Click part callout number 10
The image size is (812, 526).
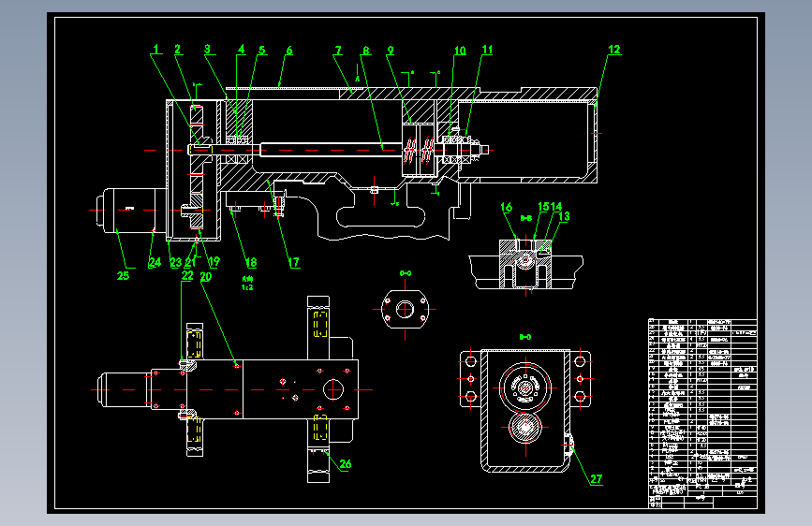pos(460,51)
